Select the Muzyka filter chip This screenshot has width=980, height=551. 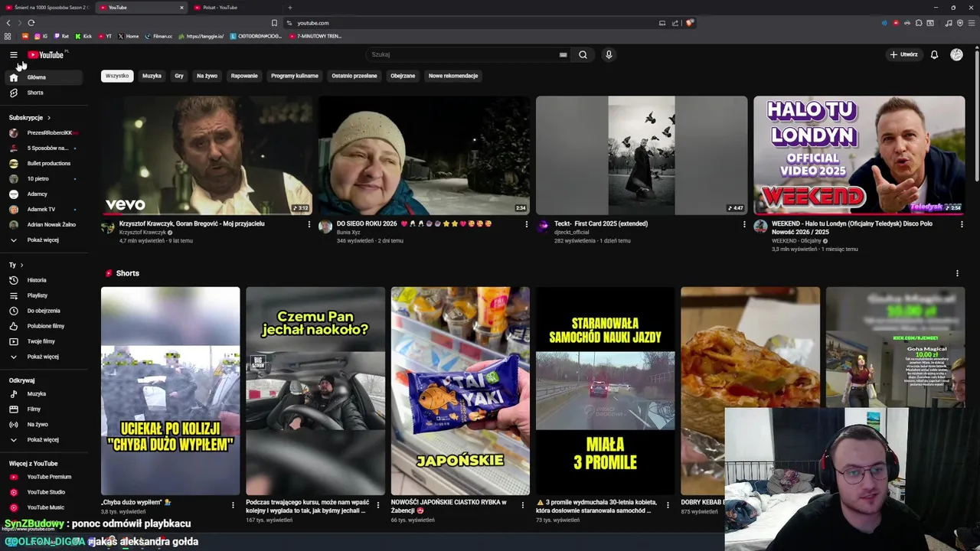[152, 76]
